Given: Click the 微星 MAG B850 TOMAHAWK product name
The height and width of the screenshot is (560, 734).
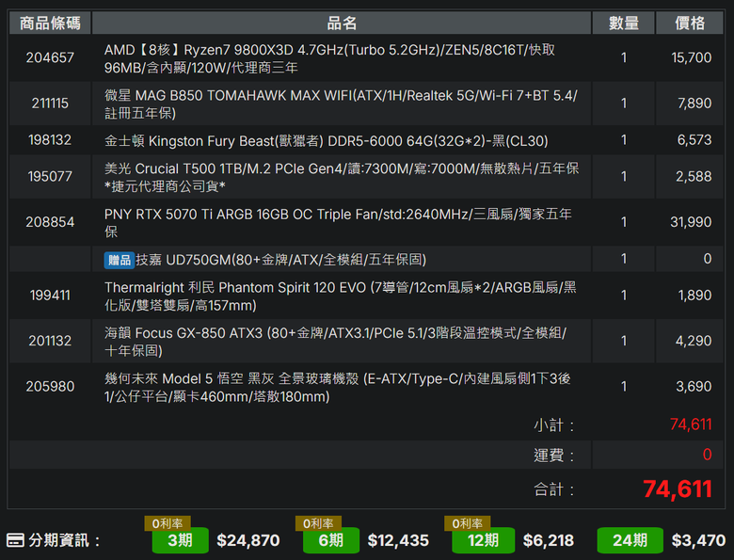Looking at the screenshot, I should pyautogui.click(x=341, y=104).
